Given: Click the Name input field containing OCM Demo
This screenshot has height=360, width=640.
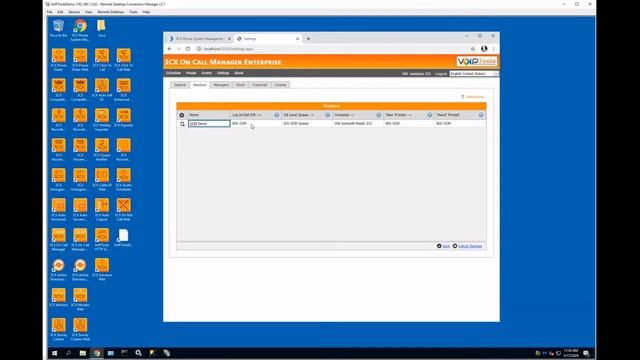Looking at the screenshot, I should (x=209, y=123).
